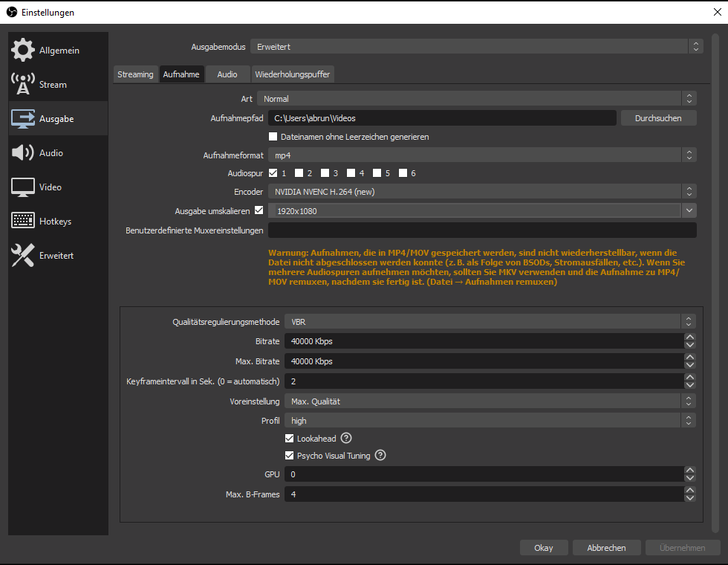Open Erweitert via tools icon
Screen dimensions: 728x565
(x=23, y=255)
